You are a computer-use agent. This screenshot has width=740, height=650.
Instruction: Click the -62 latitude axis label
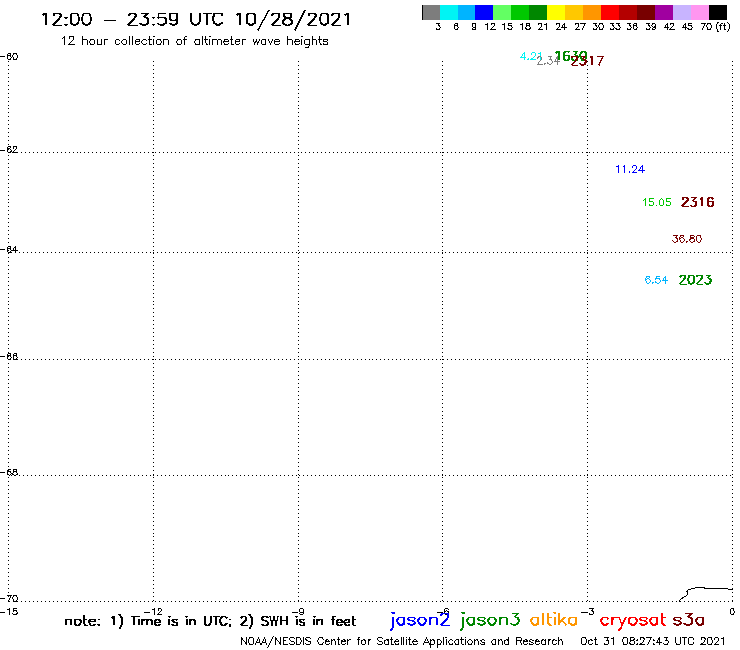[x=9, y=149]
